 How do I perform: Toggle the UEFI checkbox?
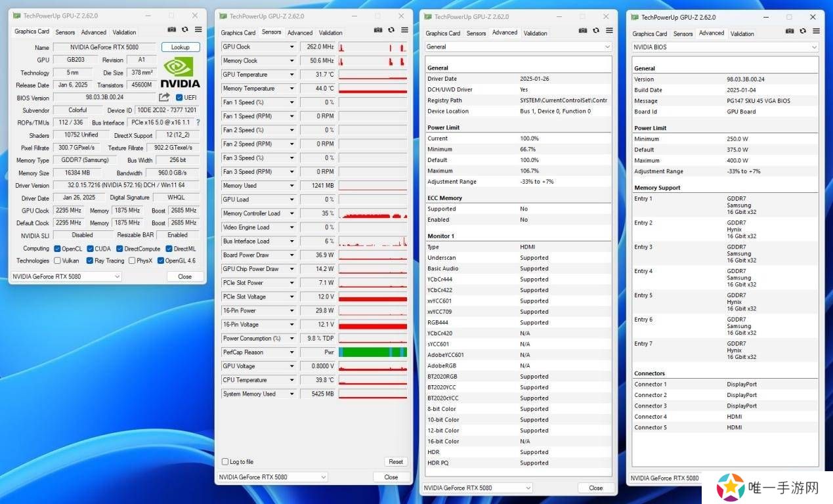point(179,97)
